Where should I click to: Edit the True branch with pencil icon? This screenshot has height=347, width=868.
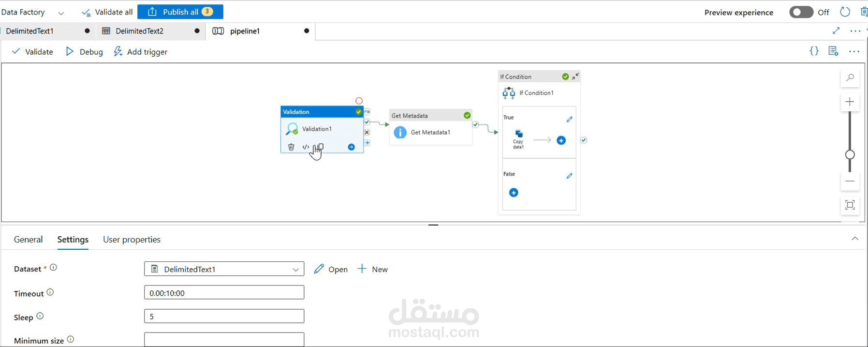569,119
